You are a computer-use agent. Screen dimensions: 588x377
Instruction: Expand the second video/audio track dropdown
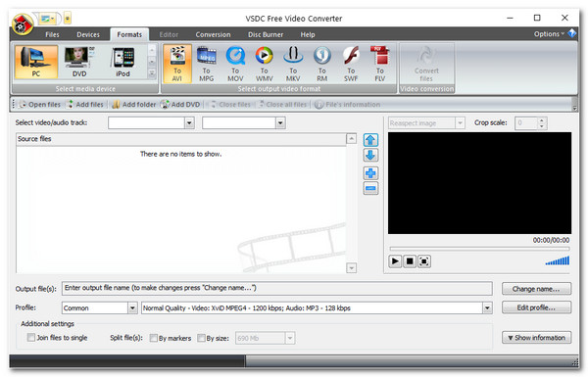[280, 123]
